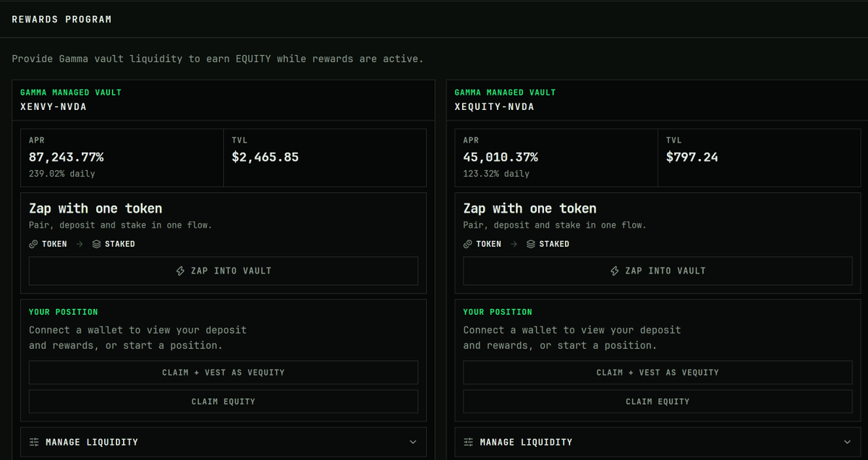
Task: Expand Manage Liquidity for XEQUITY-NVDA
Action: pyautogui.click(x=658, y=442)
